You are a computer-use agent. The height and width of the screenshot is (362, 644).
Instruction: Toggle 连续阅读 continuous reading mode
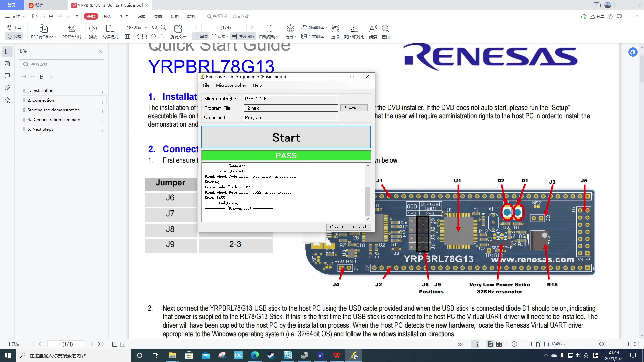tap(243, 36)
